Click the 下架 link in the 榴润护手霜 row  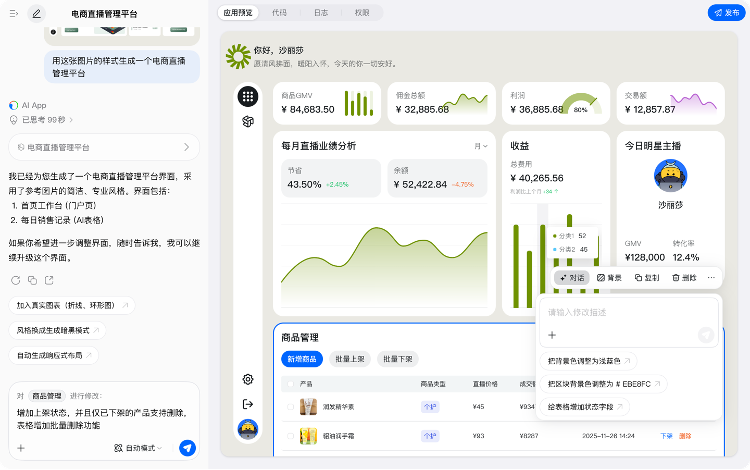click(x=666, y=436)
